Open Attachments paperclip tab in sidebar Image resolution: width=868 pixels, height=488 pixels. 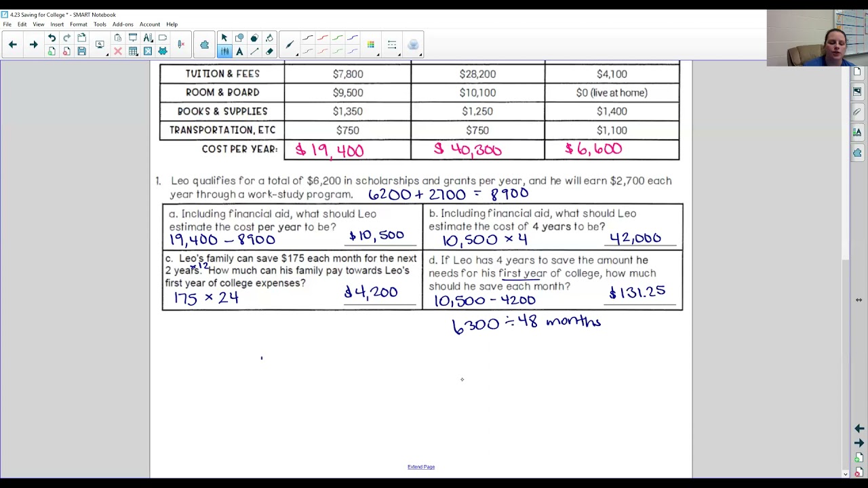click(x=858, y=112)
